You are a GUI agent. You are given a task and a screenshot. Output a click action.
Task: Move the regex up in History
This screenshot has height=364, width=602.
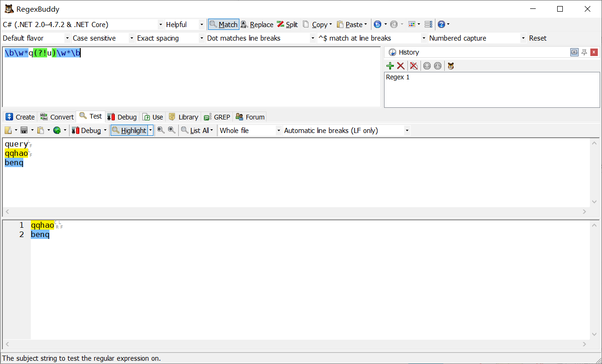pos(427,66)
